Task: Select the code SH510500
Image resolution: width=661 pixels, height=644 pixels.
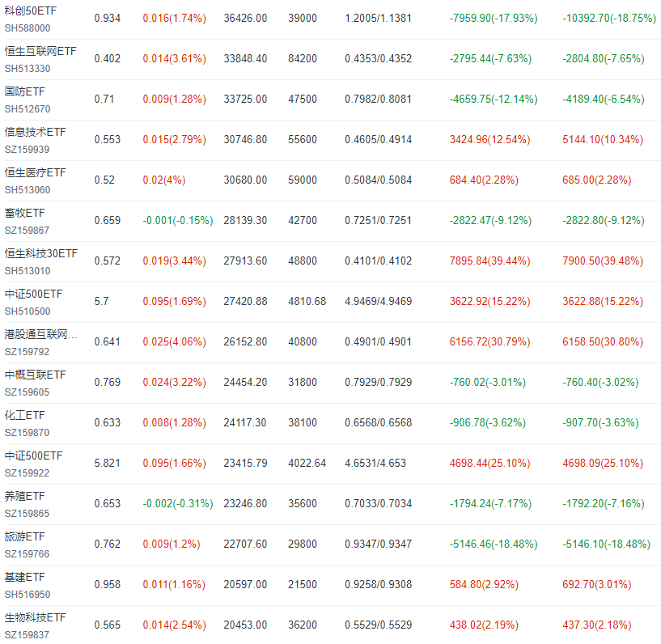Action: point(28,311)
